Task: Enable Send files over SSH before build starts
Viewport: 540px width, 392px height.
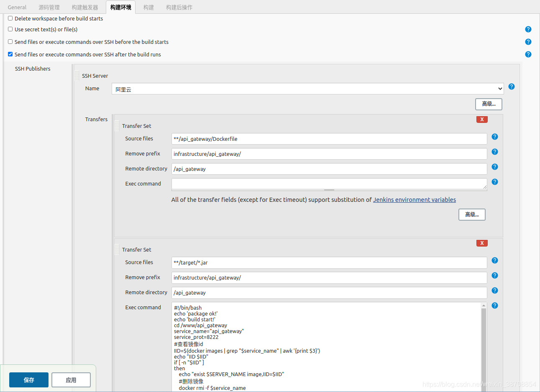Action: point(10,42)
